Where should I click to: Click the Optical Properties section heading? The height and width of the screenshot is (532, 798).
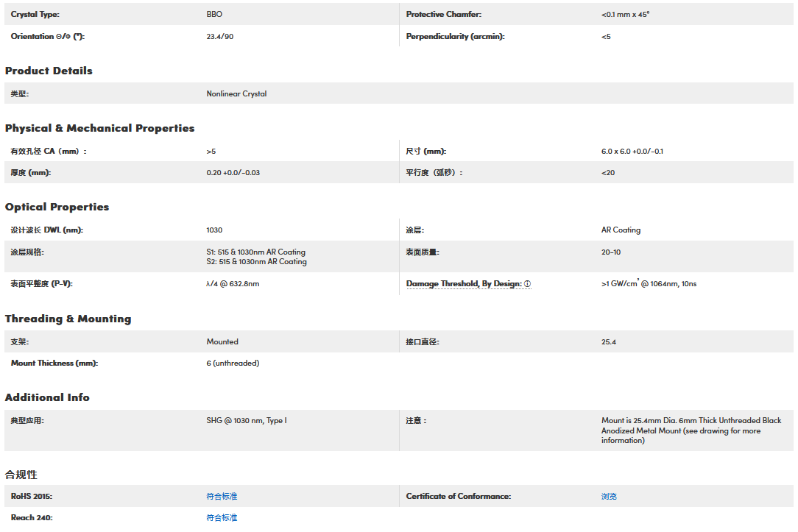(x=57, y=207)
